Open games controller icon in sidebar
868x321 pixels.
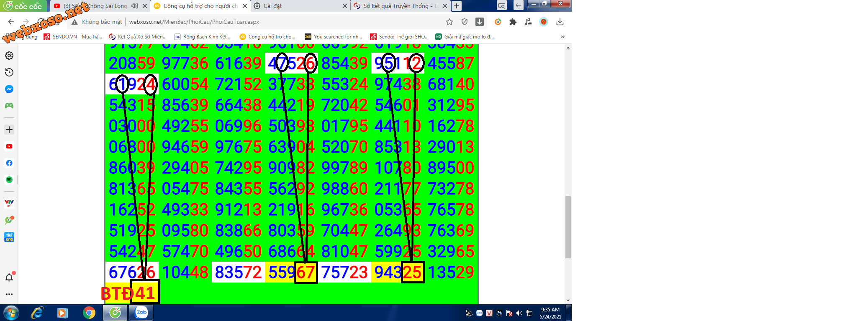click(9, 106)
